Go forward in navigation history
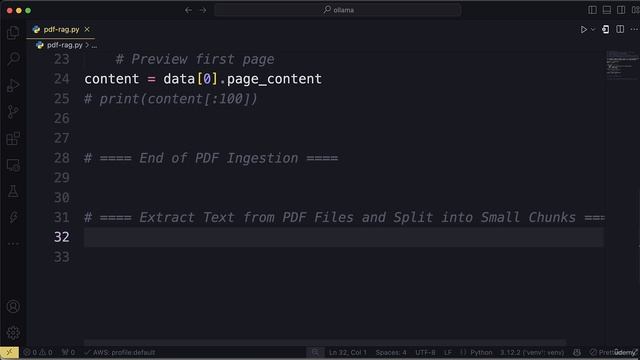The image size is (640, 360). click(203, 10)
